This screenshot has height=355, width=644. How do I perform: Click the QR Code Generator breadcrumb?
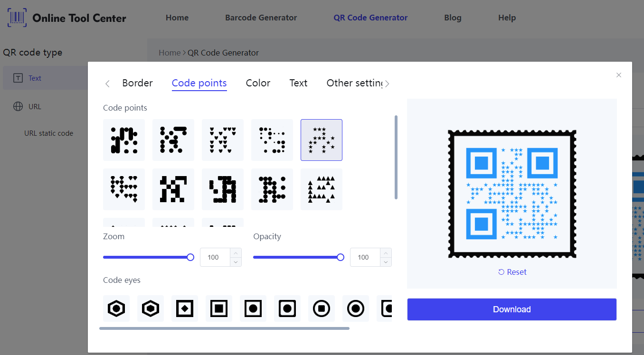click(223, 53)
